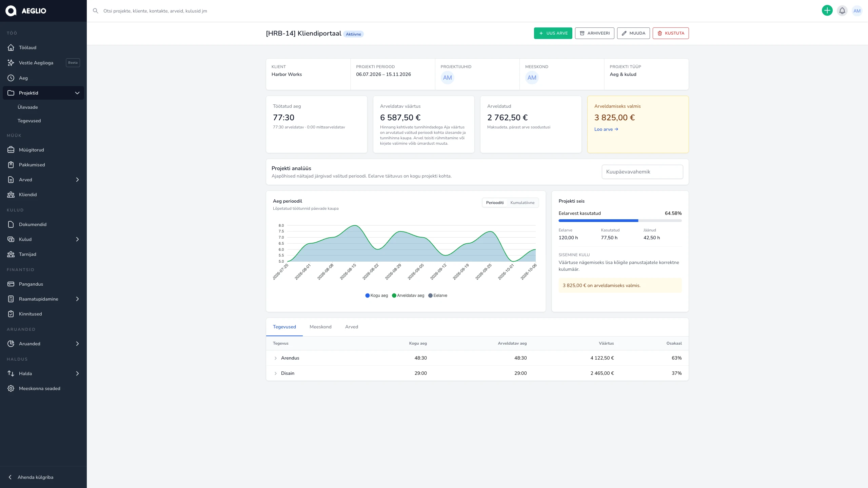Expand the Disain activity row

pyautogui.click(x=276, y=373)
